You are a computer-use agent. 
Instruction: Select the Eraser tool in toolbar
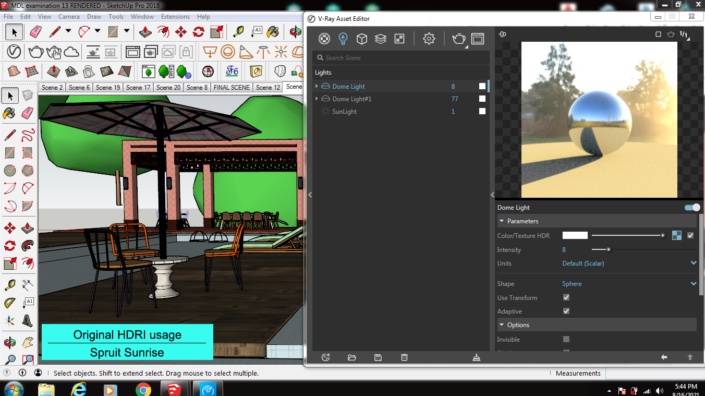click(36, 32)
